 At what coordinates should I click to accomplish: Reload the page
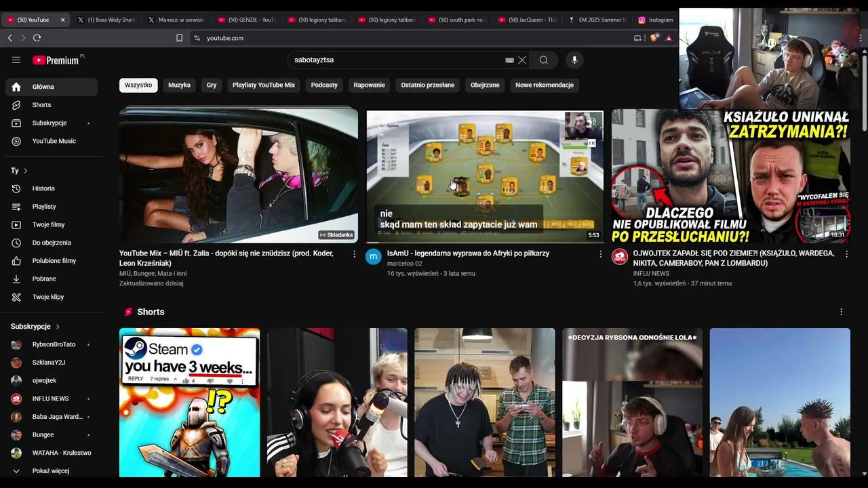[x=37, y=38]
